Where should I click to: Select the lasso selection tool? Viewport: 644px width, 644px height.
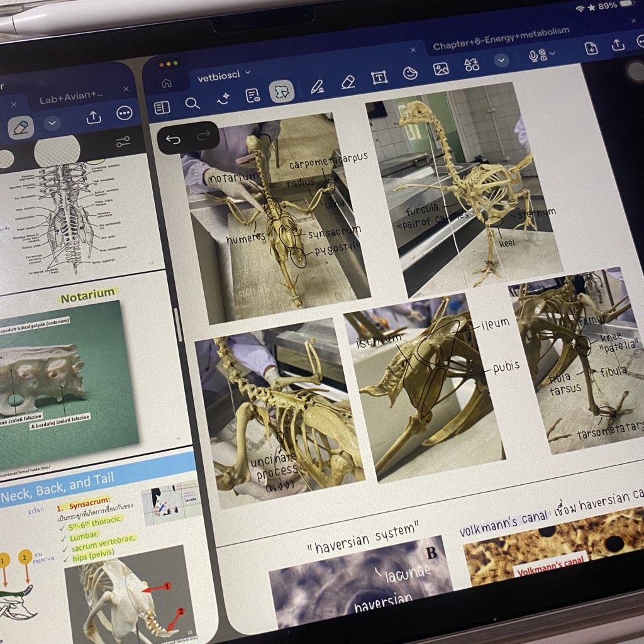pos(282,91)
